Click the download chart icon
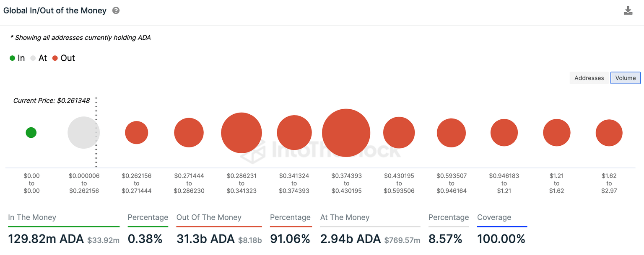644x255 pixels. pyautogui.click(x=628, y=10)
